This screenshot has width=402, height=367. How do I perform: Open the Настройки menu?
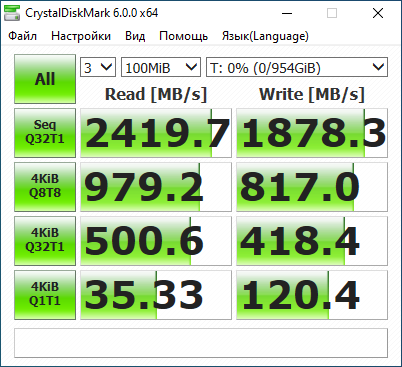81,36
